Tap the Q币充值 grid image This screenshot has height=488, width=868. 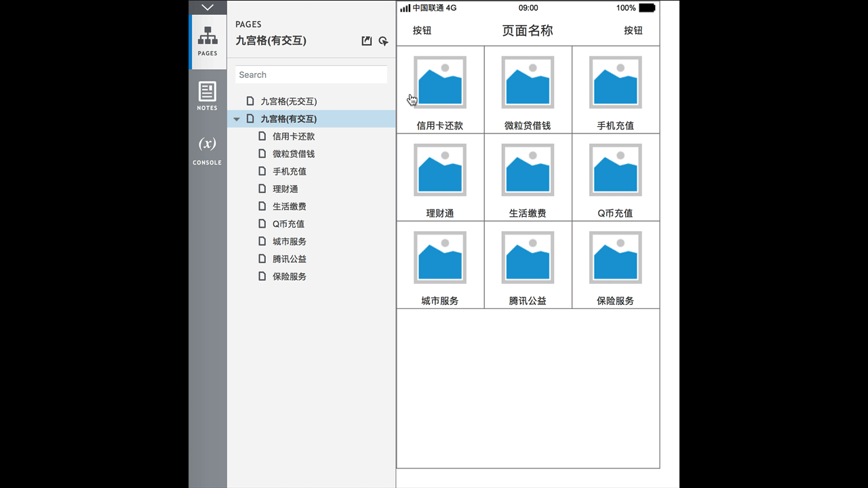click(x=616, y=169)
